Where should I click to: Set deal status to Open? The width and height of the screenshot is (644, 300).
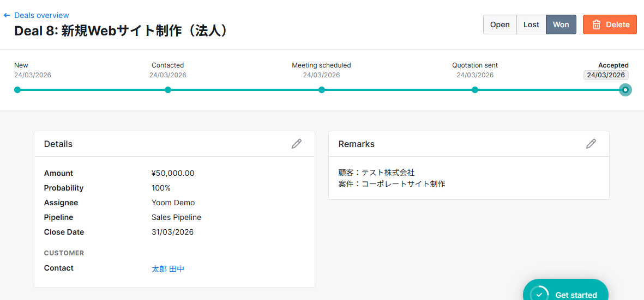499,25
